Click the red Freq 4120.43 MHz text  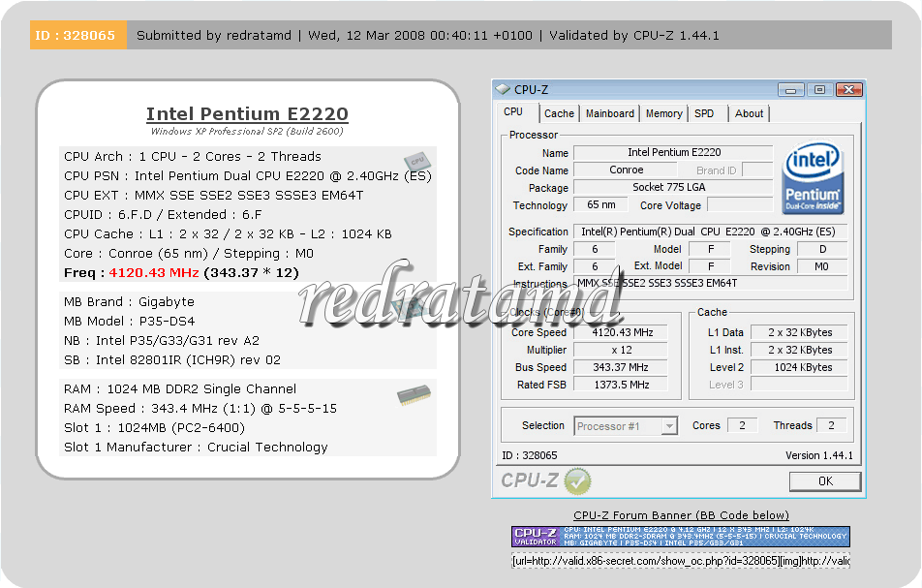[153, 273]
